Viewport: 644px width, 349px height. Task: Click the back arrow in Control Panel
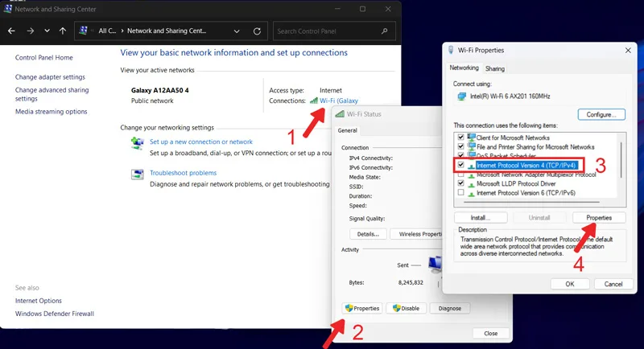[x=11, y=31]
